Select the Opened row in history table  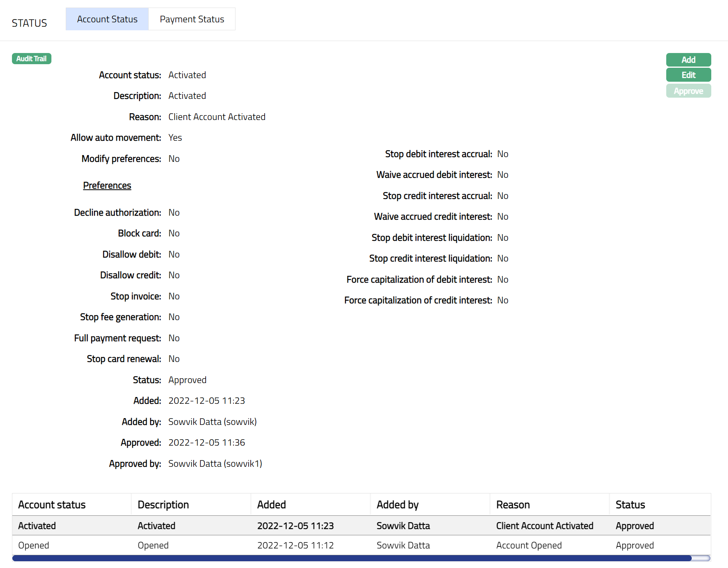click(33, 545)
